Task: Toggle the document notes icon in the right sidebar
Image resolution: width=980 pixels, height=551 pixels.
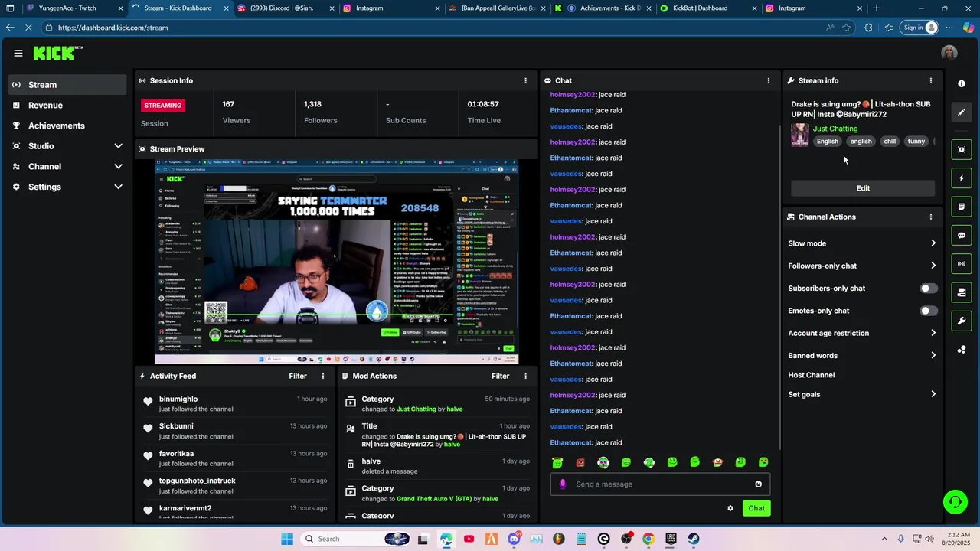Action: (x=962, y=207)
